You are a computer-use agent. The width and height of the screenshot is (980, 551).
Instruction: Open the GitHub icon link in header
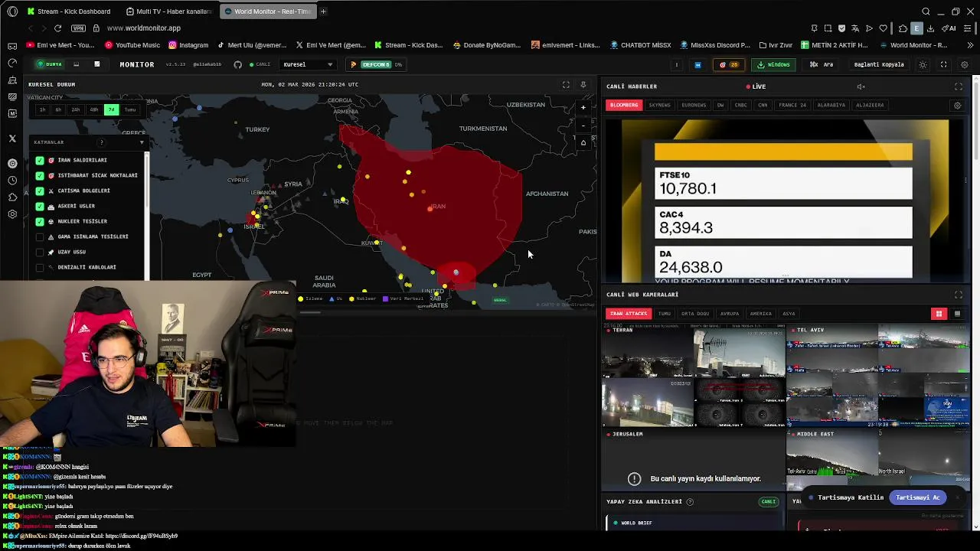click(238, 64)
